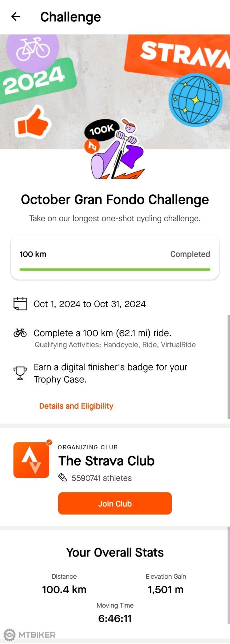
Task: Tap The Strava Club logo
Action: tap(31, 460)
